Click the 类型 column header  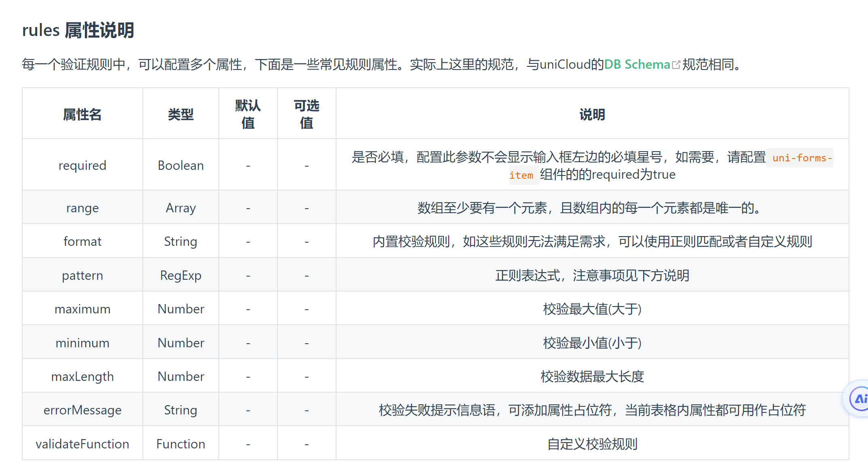pyautogui.click(x=180, y=114)
